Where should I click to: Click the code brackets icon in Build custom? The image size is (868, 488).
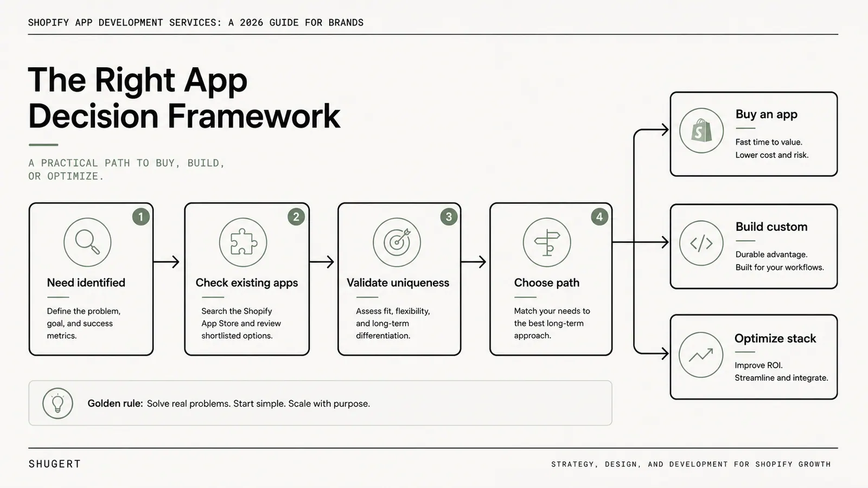[701, 243]
